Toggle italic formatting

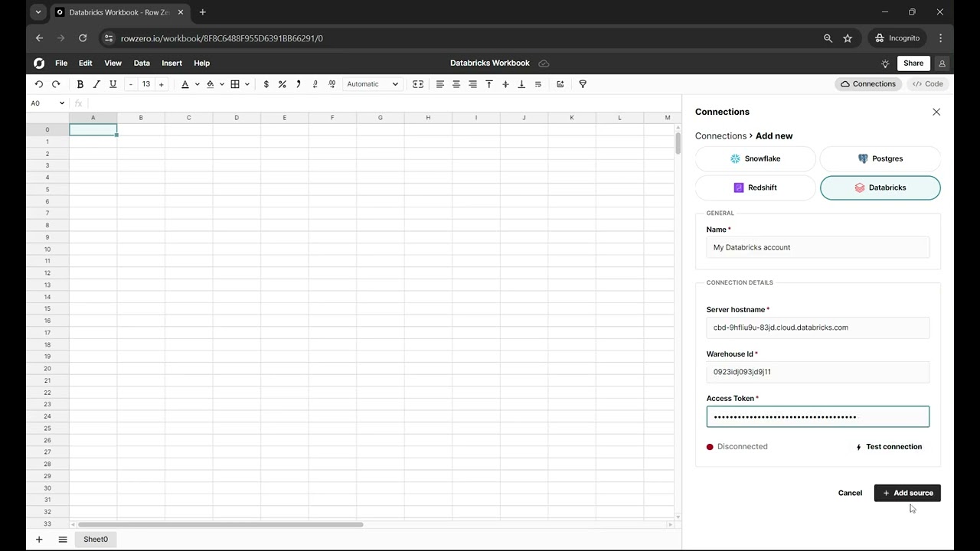pos(96,84)
